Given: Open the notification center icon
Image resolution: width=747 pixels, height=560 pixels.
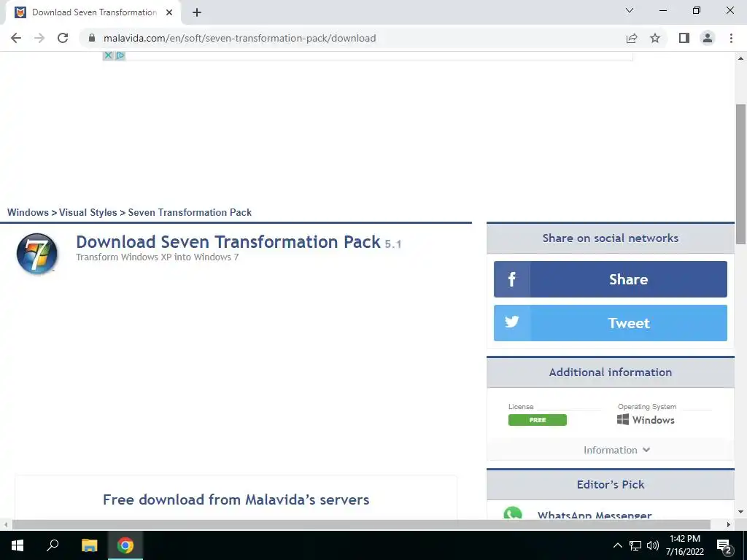Looking at the screenshot, I should tap(724, 545).
